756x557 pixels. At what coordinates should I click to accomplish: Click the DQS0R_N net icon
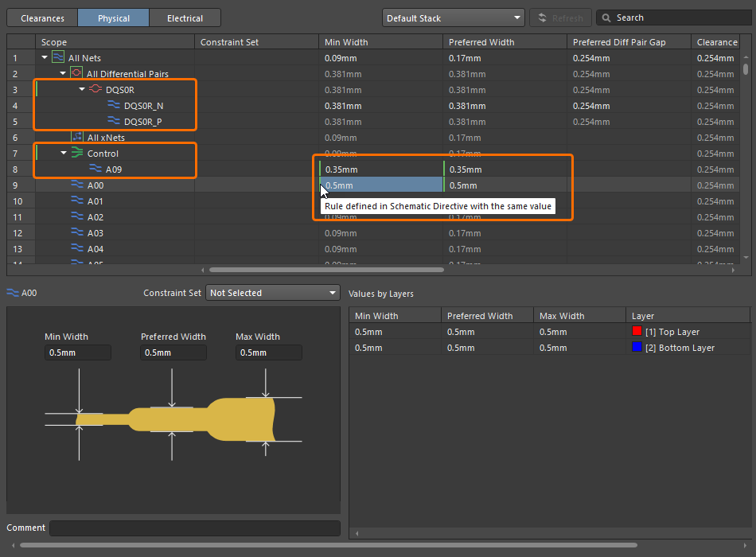tap(114, 105)
